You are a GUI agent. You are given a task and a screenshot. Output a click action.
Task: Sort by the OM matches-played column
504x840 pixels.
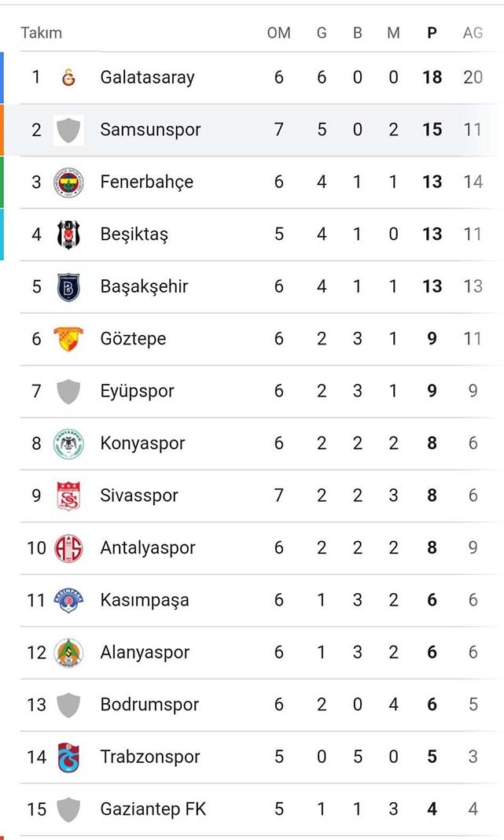279,33
